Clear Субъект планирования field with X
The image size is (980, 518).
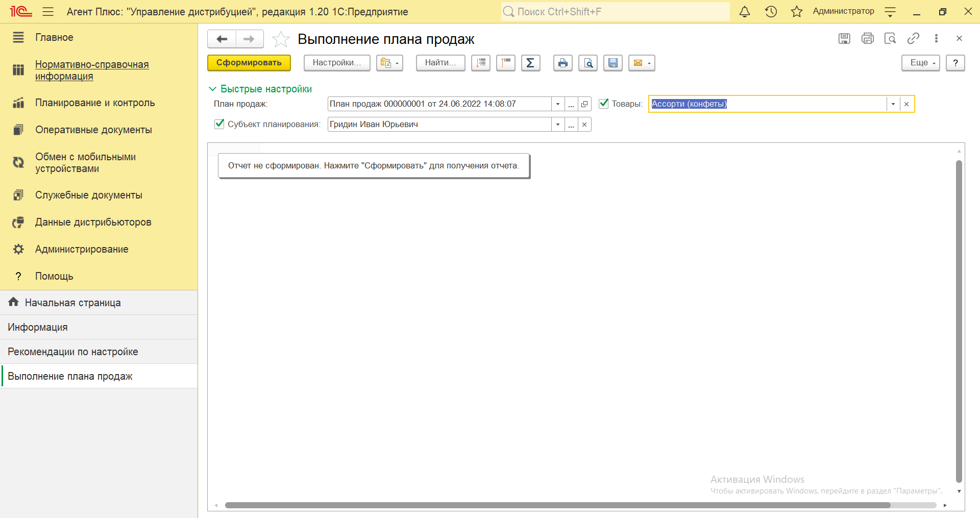click(x=584, y=125)
